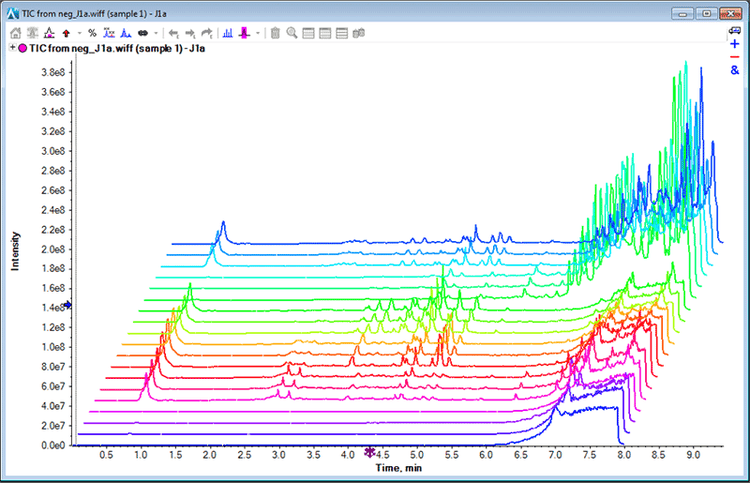
Task: Click the percent (%) y-axis icon
Action: (x=92, y=33)
